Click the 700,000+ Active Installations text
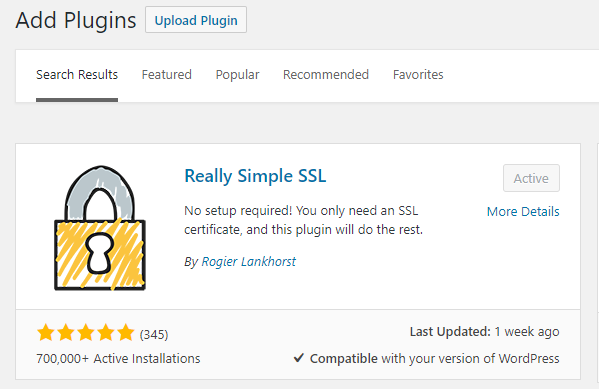This screenshot has width=599, height=389. point(118,358)
